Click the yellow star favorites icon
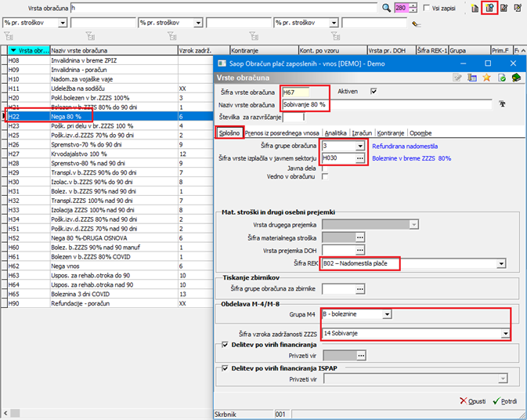Image resolution: width=527 pixels, height=420 pixels. click(486, 78)
